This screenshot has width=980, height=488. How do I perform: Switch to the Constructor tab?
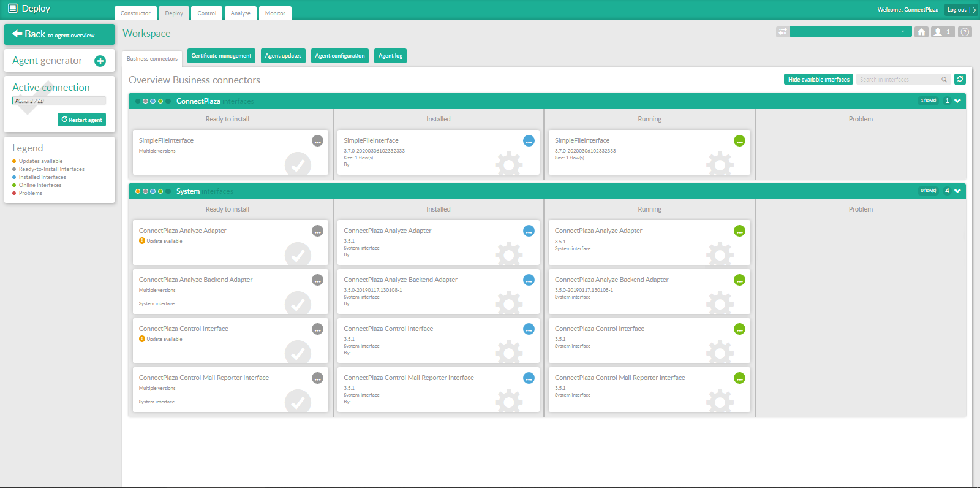(135, 13)
